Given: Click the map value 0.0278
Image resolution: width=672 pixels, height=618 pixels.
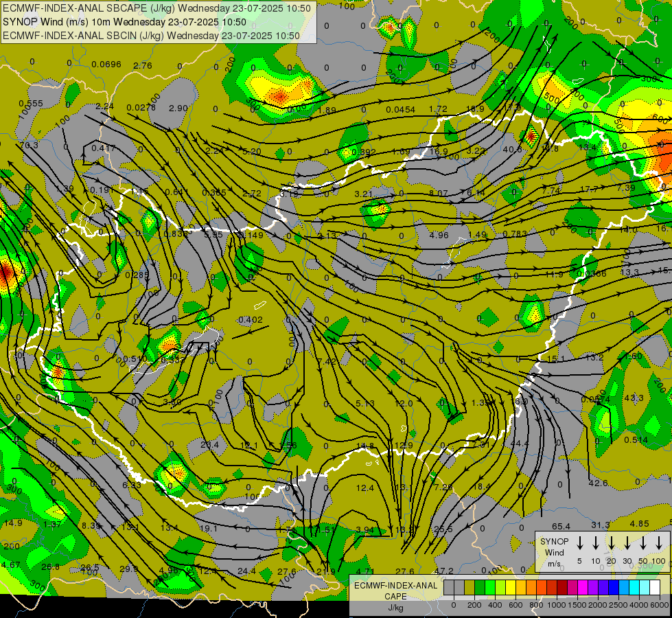Looking at the screenshot, I should (141, 107).
